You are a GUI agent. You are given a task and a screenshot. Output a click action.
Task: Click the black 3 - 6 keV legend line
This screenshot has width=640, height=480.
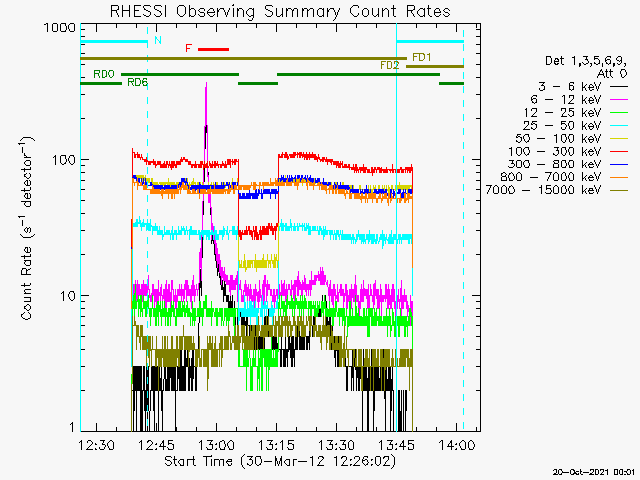pos(619,87)
